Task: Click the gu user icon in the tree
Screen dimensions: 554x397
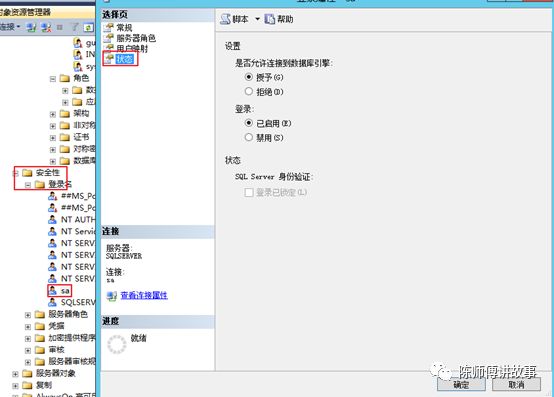Action: point(78,43)
